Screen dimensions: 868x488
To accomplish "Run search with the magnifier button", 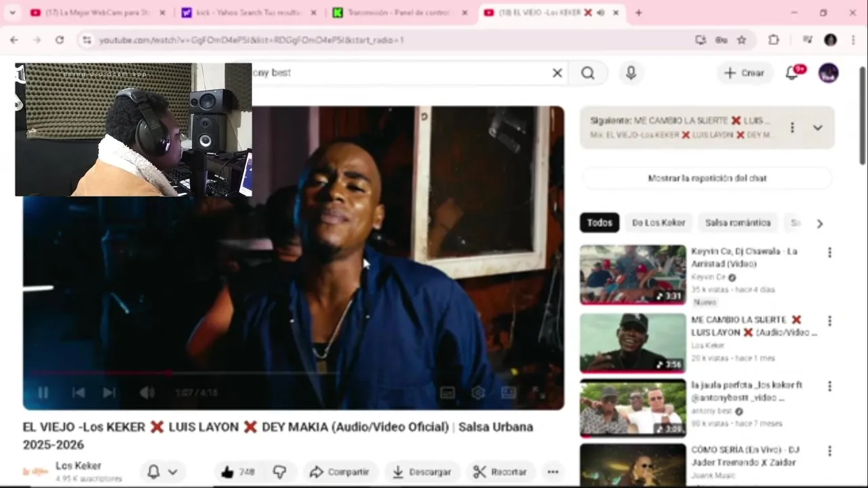I will click(588, 73).
